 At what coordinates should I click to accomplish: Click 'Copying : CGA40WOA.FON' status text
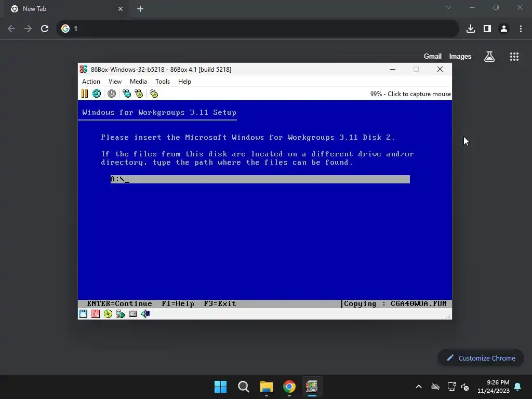[x=395, y=303]
